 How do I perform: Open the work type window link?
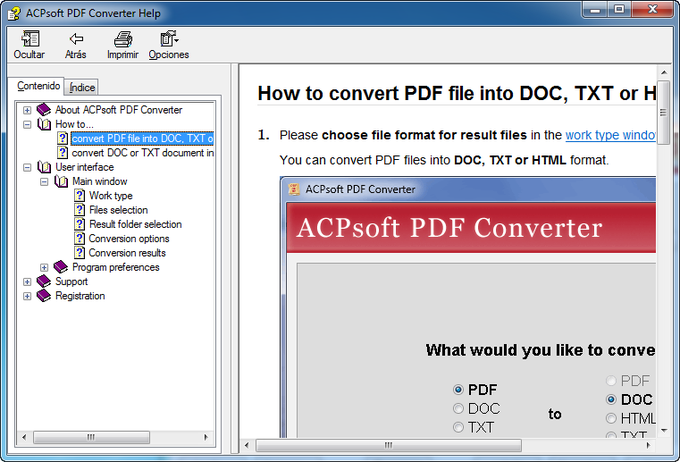tap(610, 135)
